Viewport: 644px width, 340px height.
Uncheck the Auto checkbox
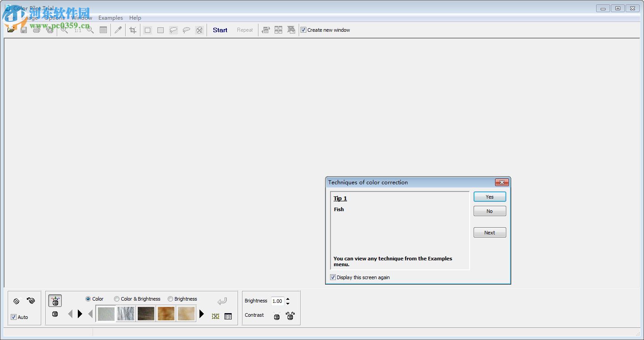[x=13, y=317]
